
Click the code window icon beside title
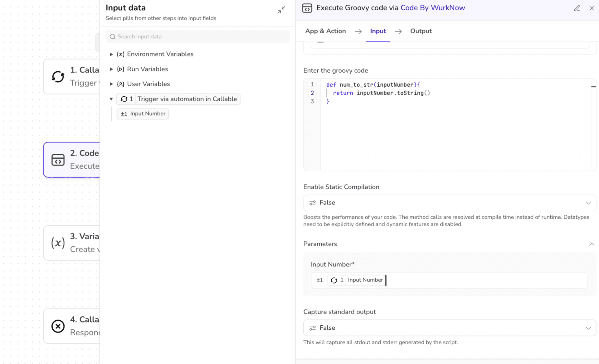pos(307,8)
